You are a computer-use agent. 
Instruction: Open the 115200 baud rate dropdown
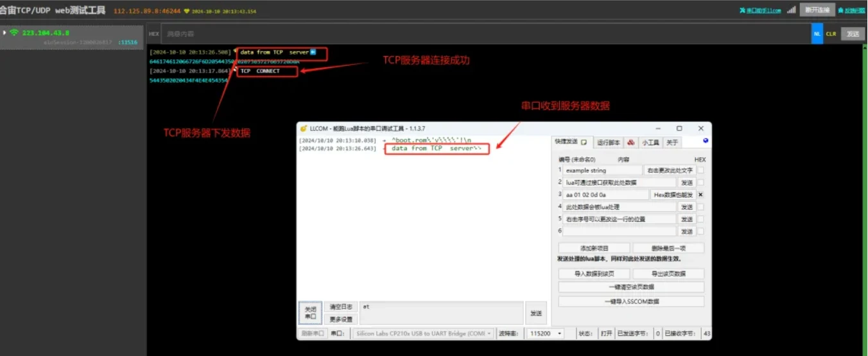[x=545, y=334]
